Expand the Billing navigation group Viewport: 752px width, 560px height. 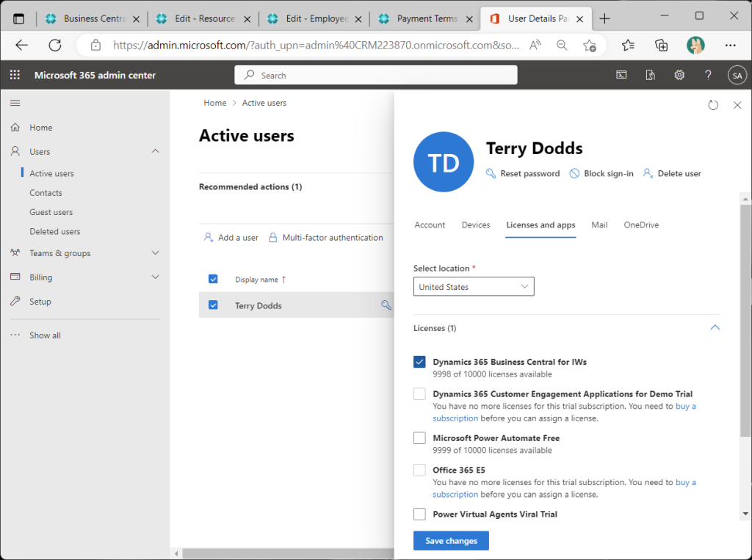(155, 277)
